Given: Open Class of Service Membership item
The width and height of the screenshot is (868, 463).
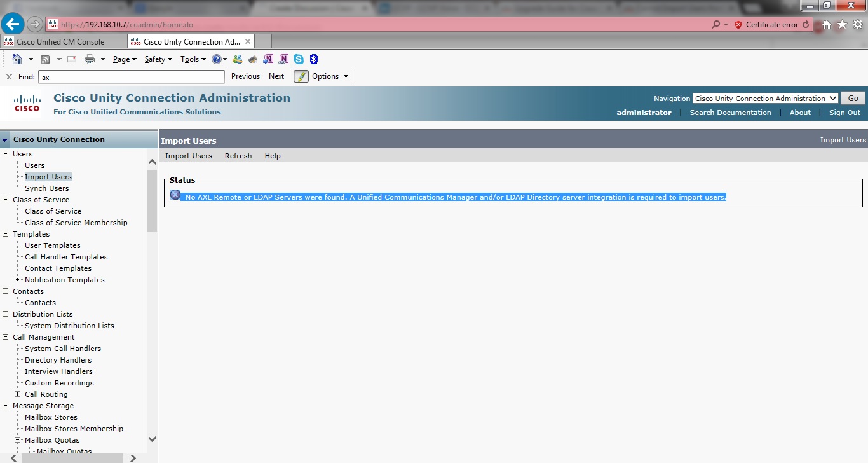Looking at the screenshot, I should (76, 223).
